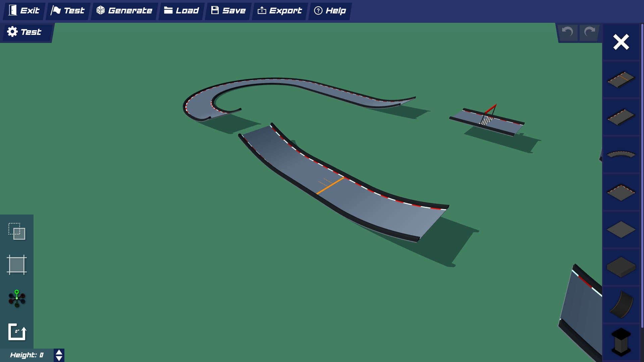This screenshot has height=362, width=644.
Task: Select the straight track piece with orange checkpoint line
Action: click(x=621, y=79)
